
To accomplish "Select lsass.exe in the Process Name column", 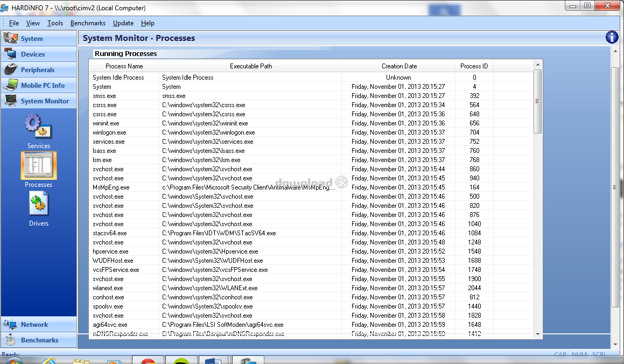I will click(x=104, y=151).
